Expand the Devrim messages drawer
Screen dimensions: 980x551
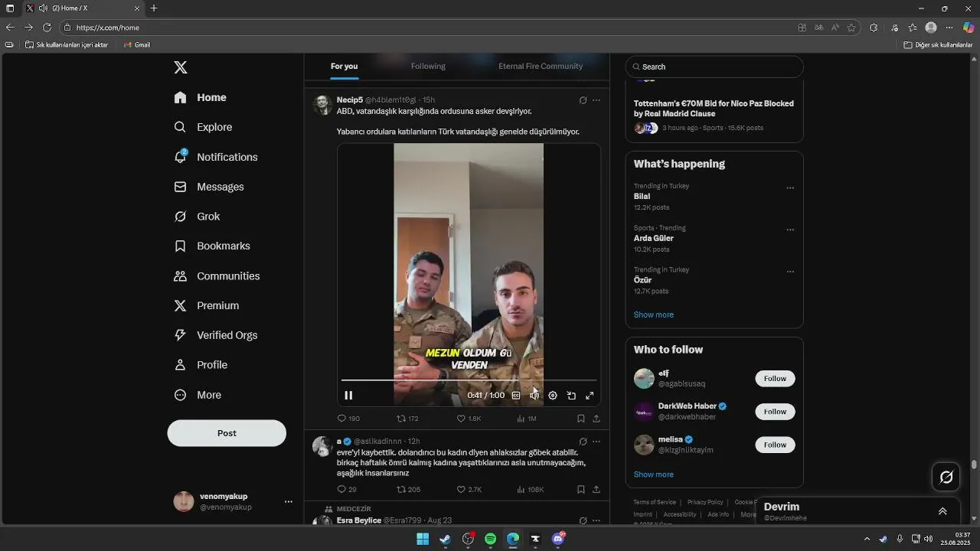[942, 511]
